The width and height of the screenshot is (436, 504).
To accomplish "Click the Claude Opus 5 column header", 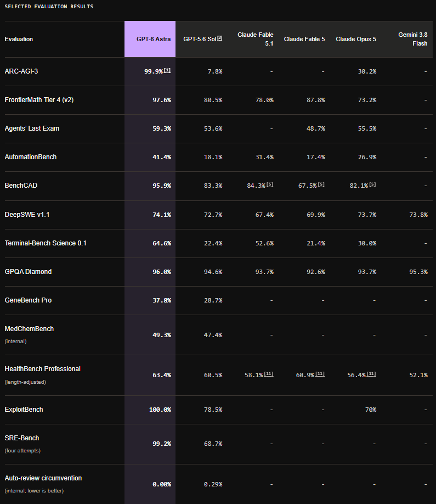I will point(356,39).
